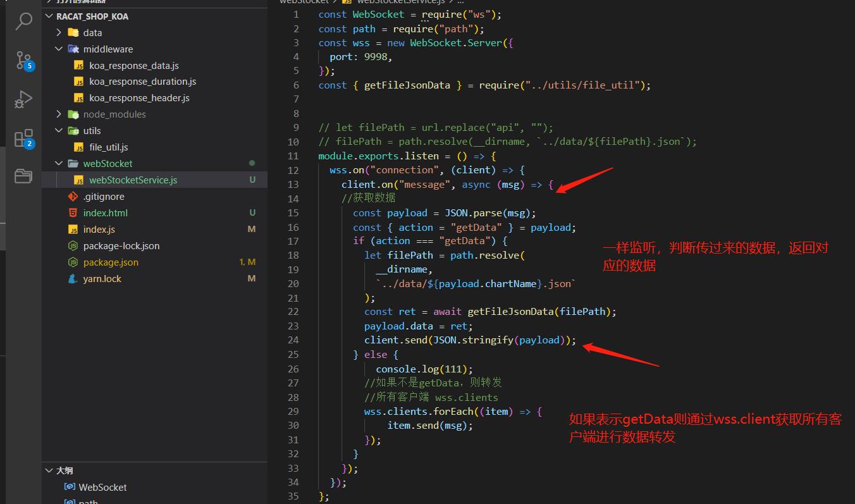Collapse the RACAT_SHOP_KOA root folder
Viewport: 855px width, 504px height.
[50, 16]
